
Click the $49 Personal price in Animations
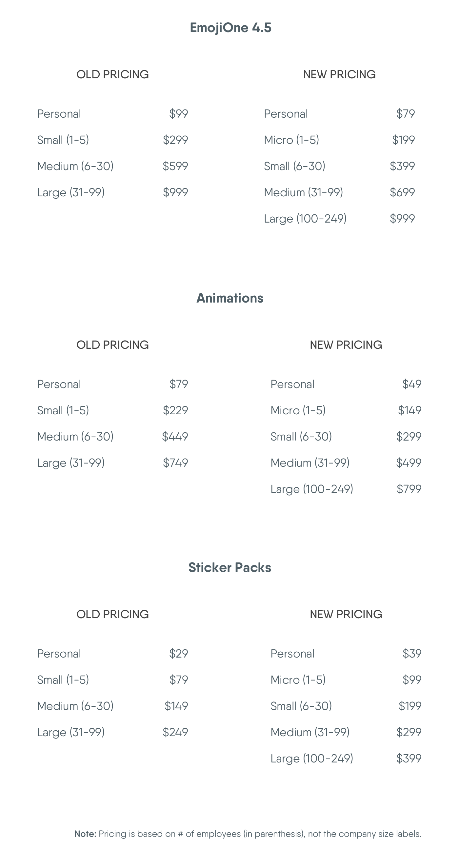[412, 384]
